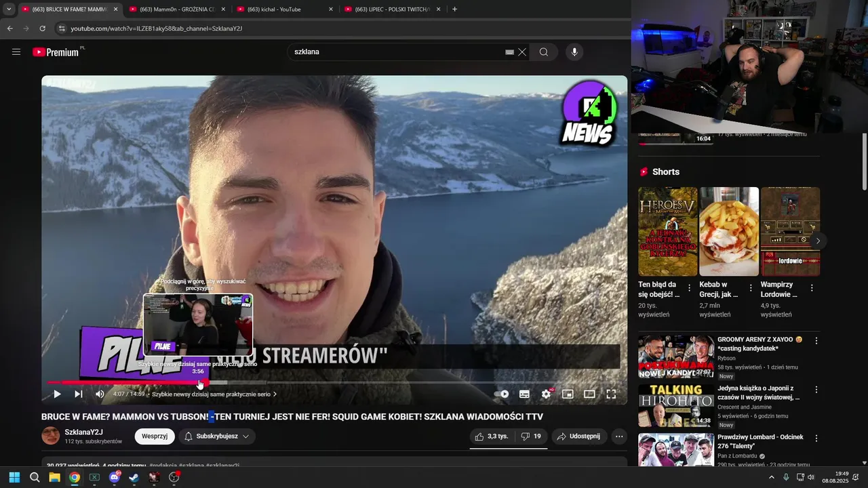Skip to the next video
This screenshot has width=868, height=488.
[79, 394]
